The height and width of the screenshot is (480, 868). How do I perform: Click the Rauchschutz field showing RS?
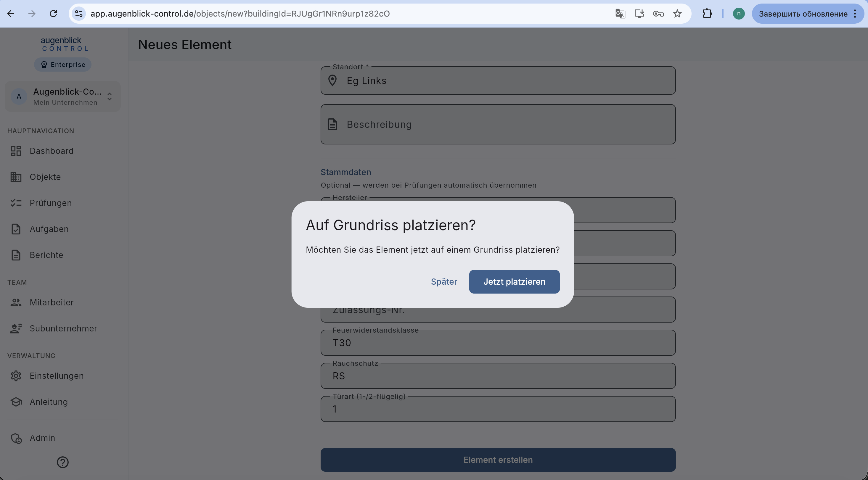click(498, 376)
